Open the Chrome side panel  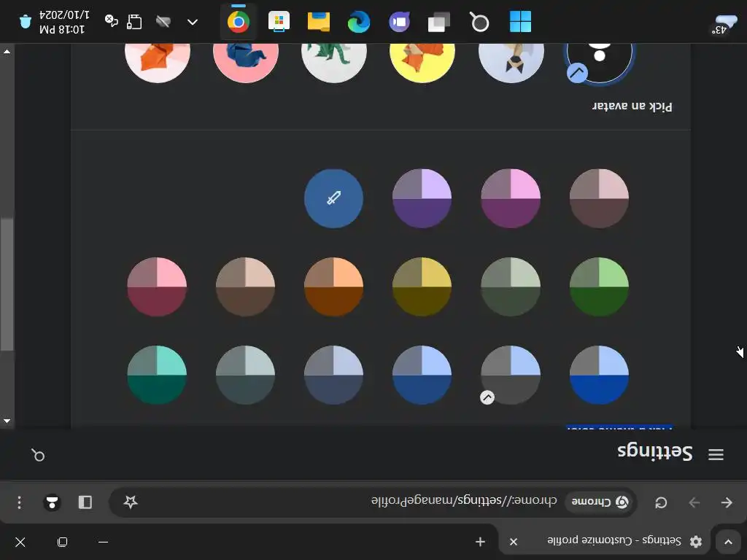coord(85,502)
